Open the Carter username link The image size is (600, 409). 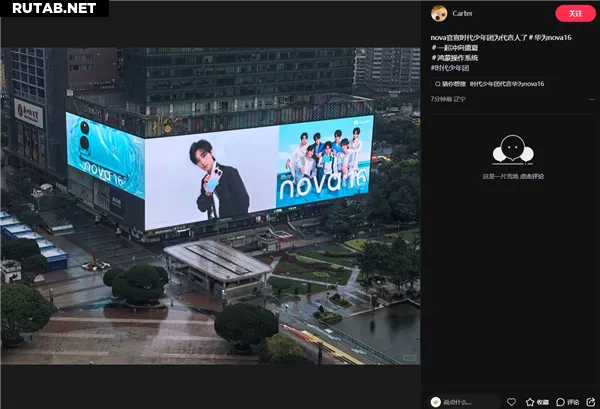pos(462,13)
